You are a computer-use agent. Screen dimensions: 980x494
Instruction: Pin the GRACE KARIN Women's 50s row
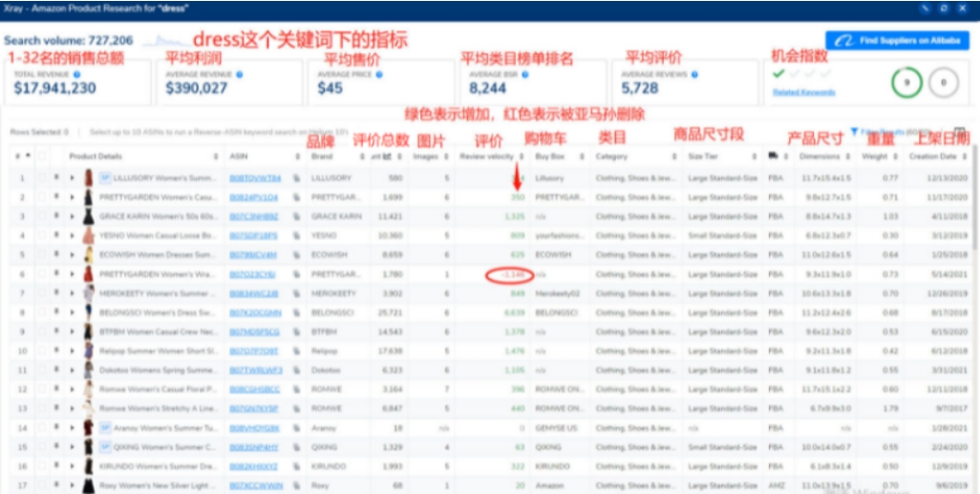[x=57, y=216]
